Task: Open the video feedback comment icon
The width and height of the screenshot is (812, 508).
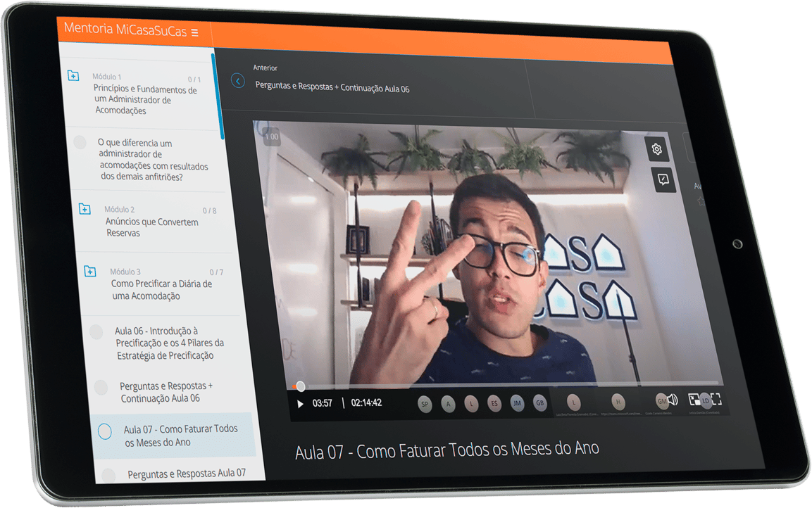Action: coord(663,179)
